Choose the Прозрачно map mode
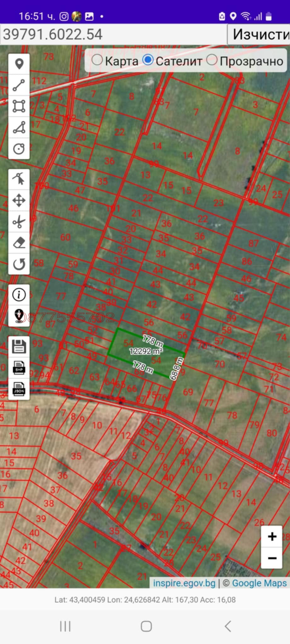The image size is (290, 644). pos(212,60)
